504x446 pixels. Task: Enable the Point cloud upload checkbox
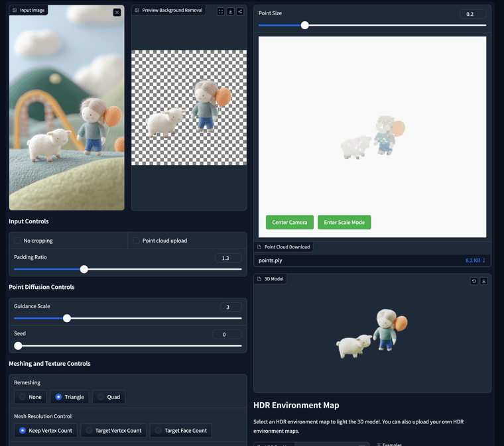pyautogui.click(x=136, y=241)
